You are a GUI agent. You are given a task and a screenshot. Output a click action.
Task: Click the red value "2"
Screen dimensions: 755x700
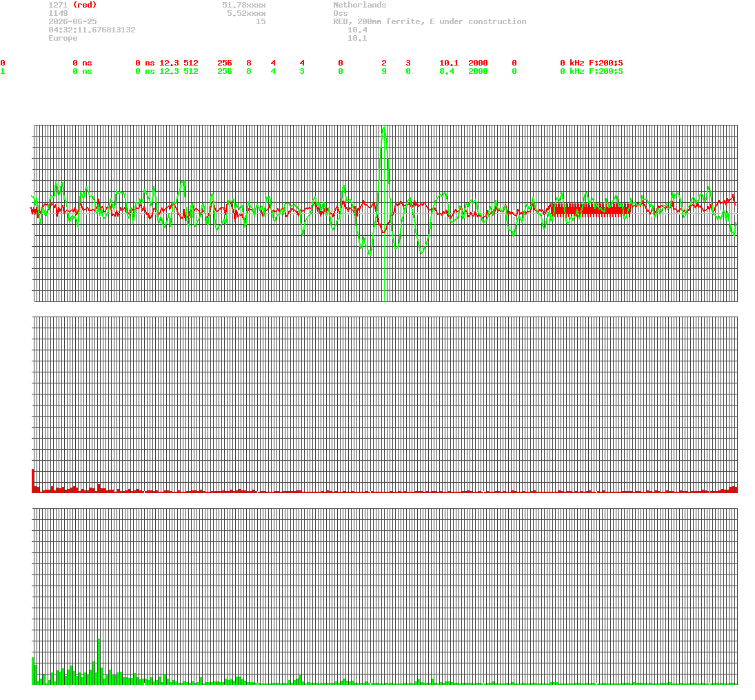tap(384, 63)
